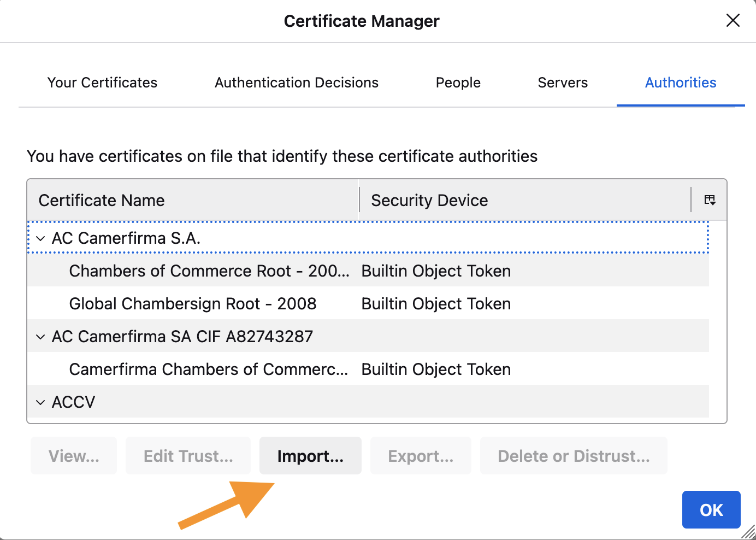Image resolution: width=756 pixels, height=540 pixels.
Task: Open the Authentication Decisions tab
Action: tap(296, 83)
